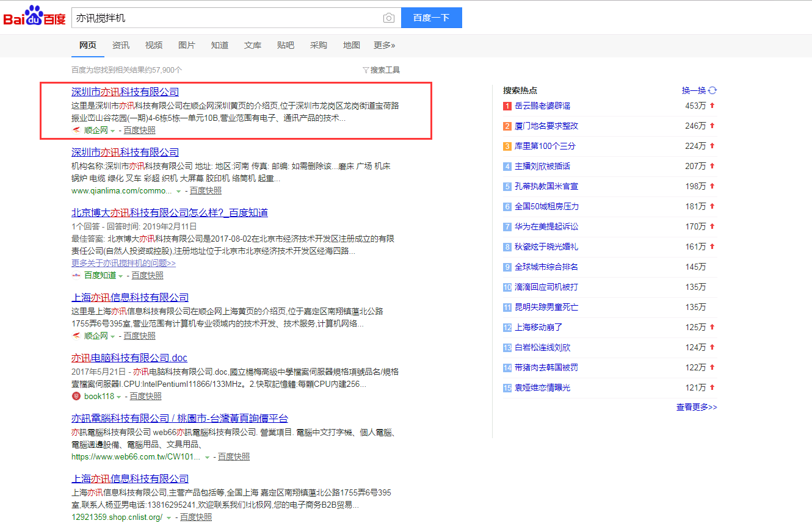Open hot topic 上海移动崩了
This screenshot has height=526, width=812.
pos(538,328)
